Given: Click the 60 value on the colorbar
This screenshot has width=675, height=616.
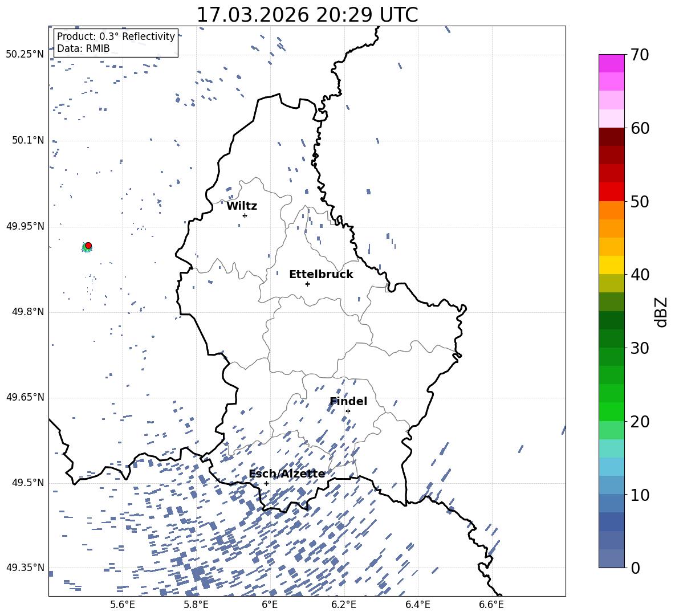Looking at the screenshot, I should [639, 128].
